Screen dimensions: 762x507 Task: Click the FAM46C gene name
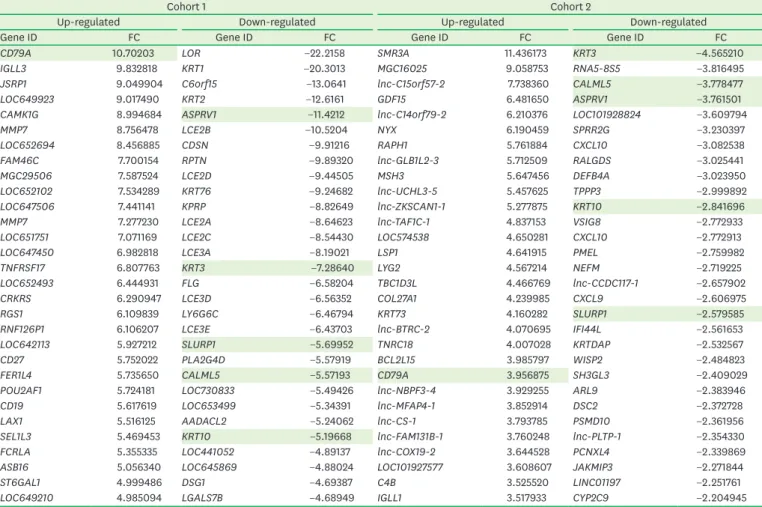(x=19, y=160)
